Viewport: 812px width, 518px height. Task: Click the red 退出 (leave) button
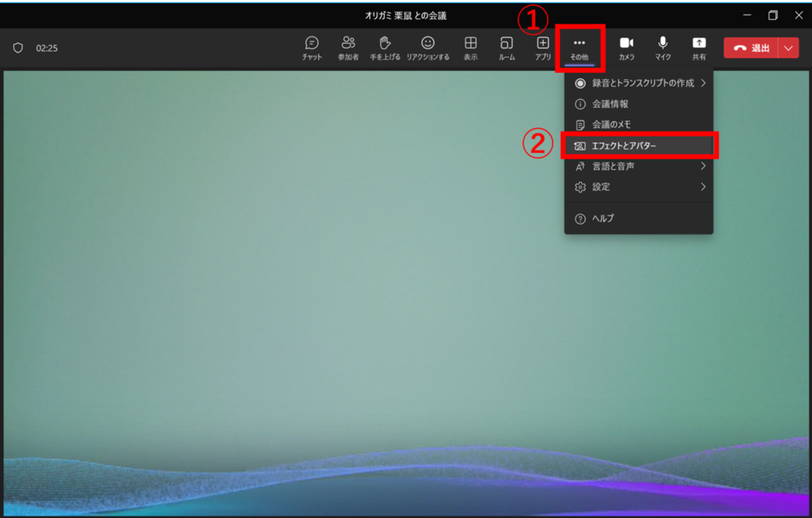(x=751, y=48)
